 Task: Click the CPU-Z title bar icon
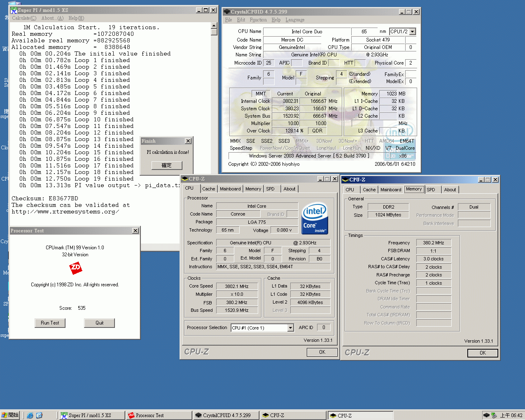pos(184,179)
